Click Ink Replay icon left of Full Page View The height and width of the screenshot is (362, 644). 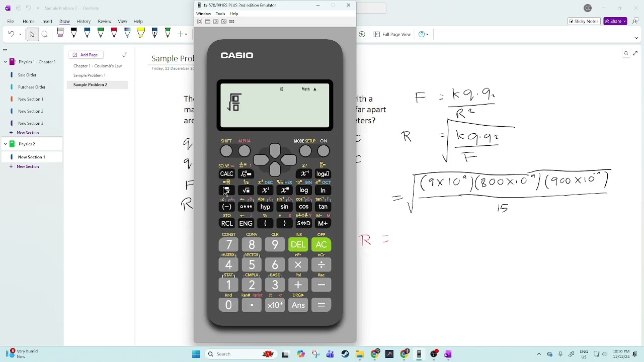click(362, 34)
